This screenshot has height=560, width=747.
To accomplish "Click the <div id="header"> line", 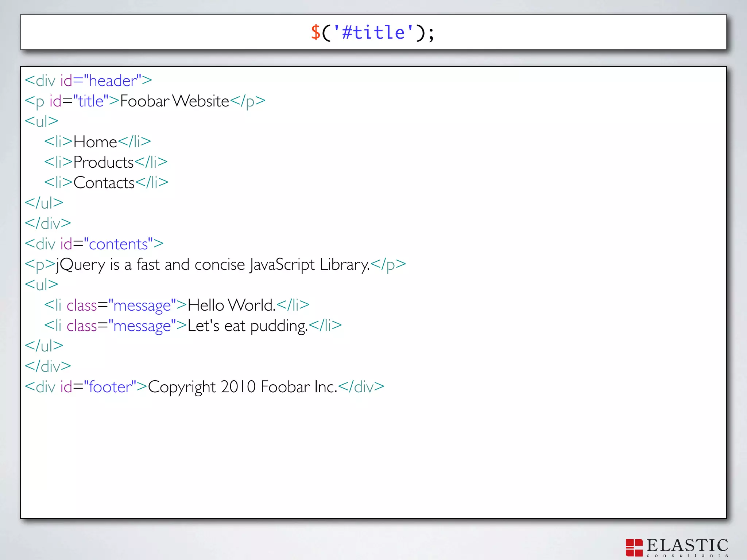I will [x=88, y=81].
